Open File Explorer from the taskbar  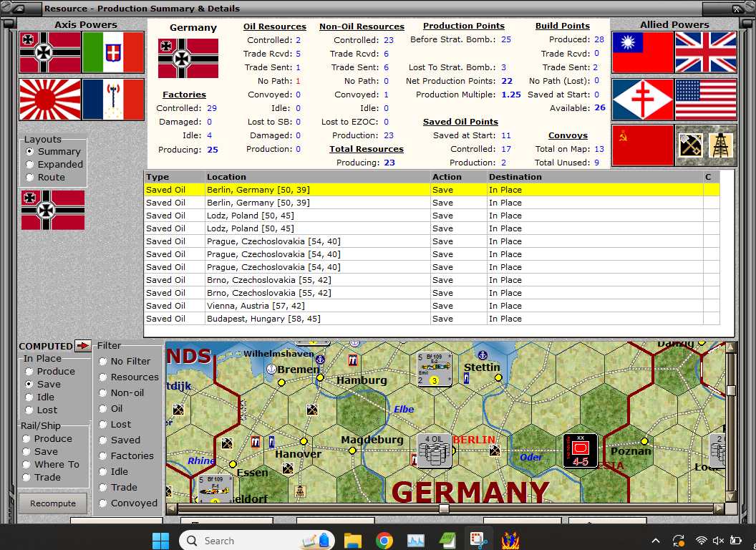(352, 541)
